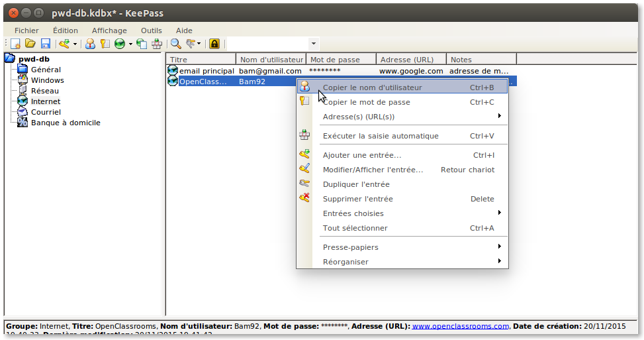644x340 pixels.
Task: Expand the Adresse(s) (URL(s)) submenu
Action: 402,117
